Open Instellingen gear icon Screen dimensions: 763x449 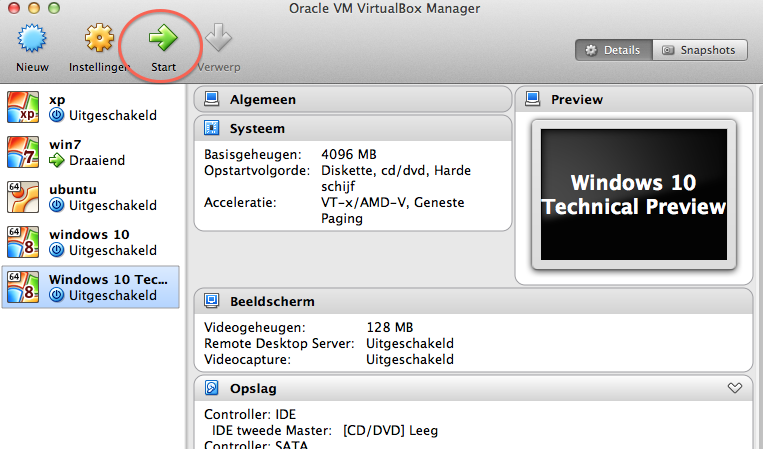coord(100,41)
